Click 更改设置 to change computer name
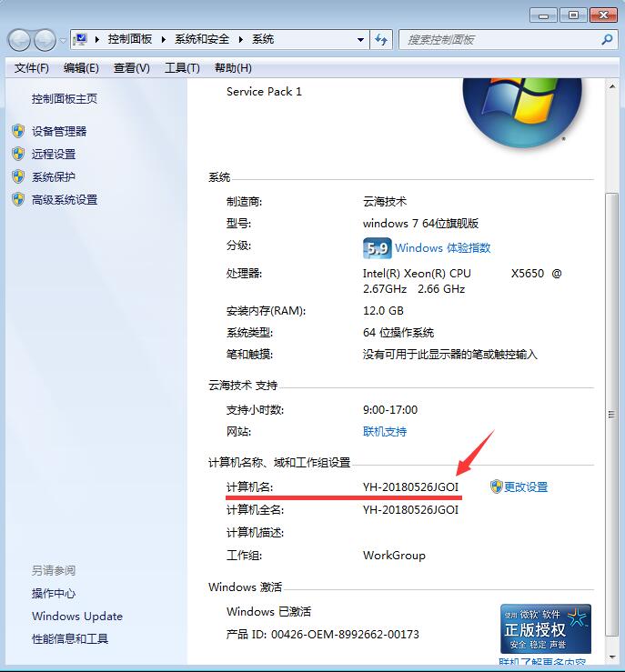 click(x=526, y=486)
